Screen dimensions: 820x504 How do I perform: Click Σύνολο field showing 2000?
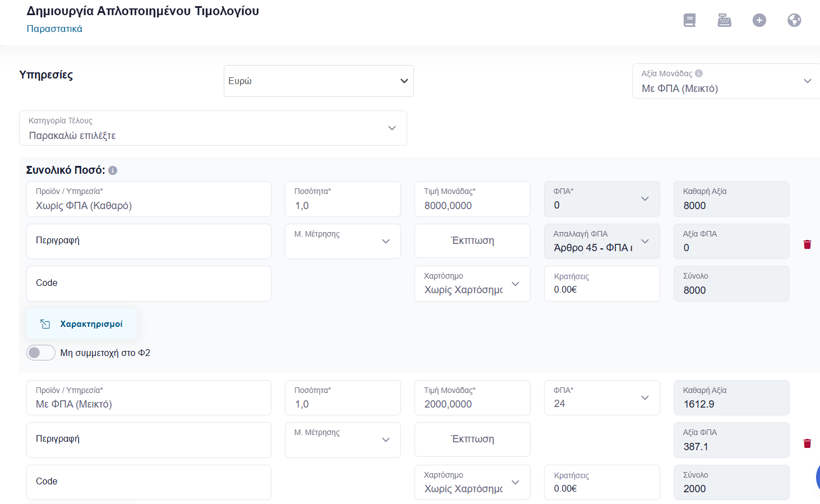point(731,482)
